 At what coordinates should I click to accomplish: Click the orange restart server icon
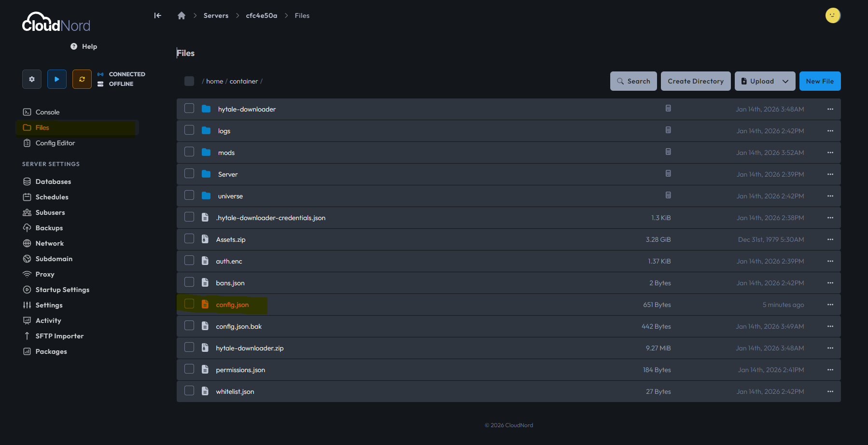pos(82,79)
